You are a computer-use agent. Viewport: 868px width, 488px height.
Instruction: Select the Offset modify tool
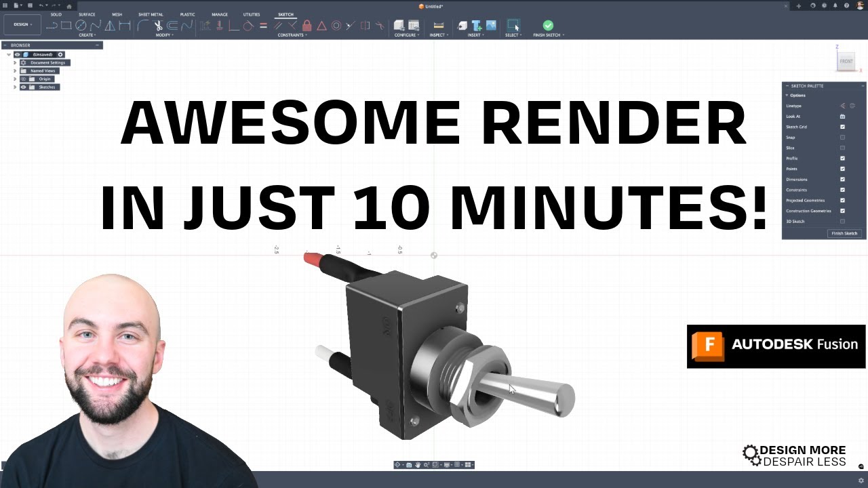172,26
